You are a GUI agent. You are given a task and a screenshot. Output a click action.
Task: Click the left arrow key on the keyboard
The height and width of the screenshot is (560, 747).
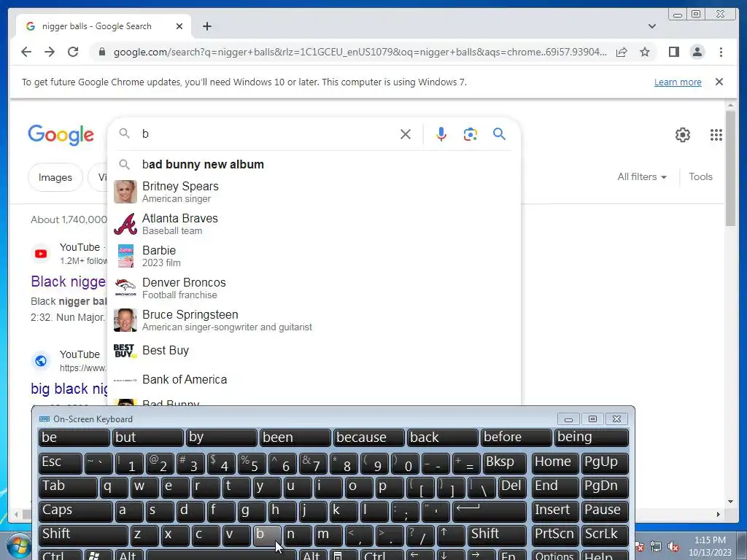(x=419, y=555)
